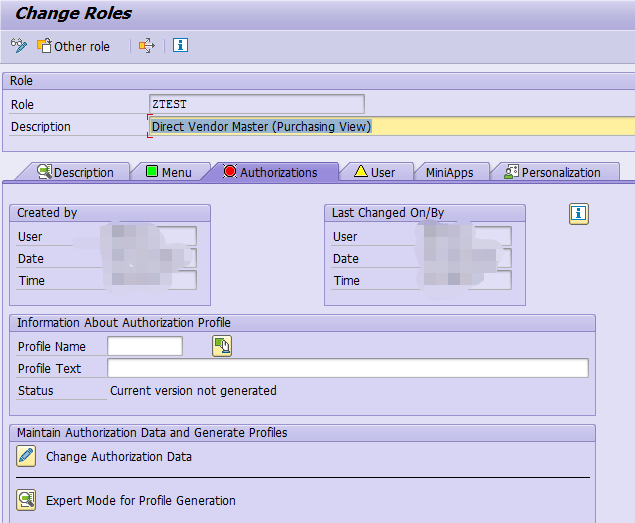
Task: Select the Role name field ZTEST
Action: (x=257, y=104)
